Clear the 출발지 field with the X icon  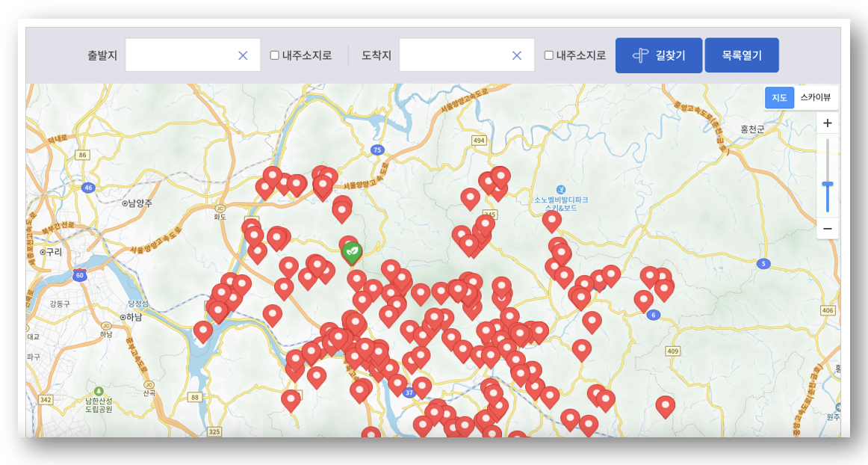point(244,55)
